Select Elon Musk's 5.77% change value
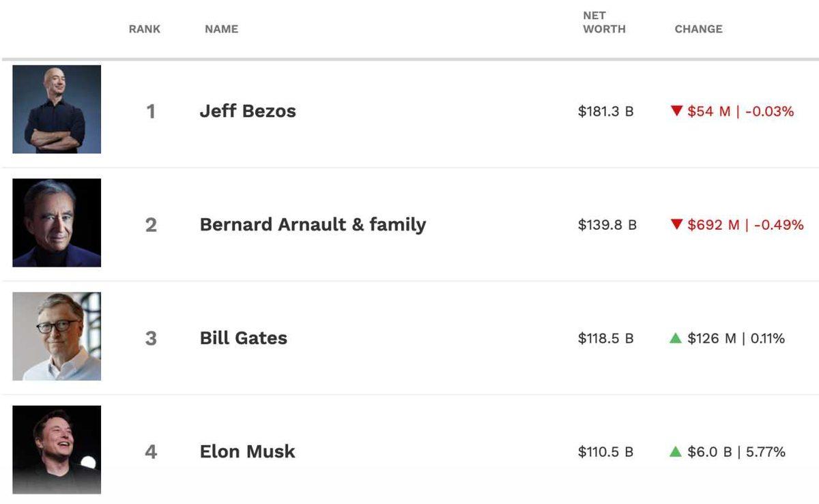 [764, 451]
